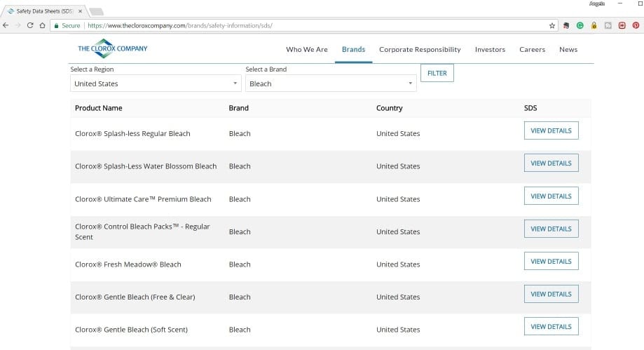View details for Splash-less Regular Bleach

551,130
